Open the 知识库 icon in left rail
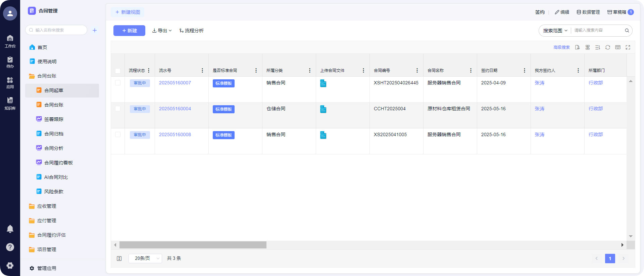The height and width of the screenshot is (276, 644). pyautogui.click(x=10, y=103)
